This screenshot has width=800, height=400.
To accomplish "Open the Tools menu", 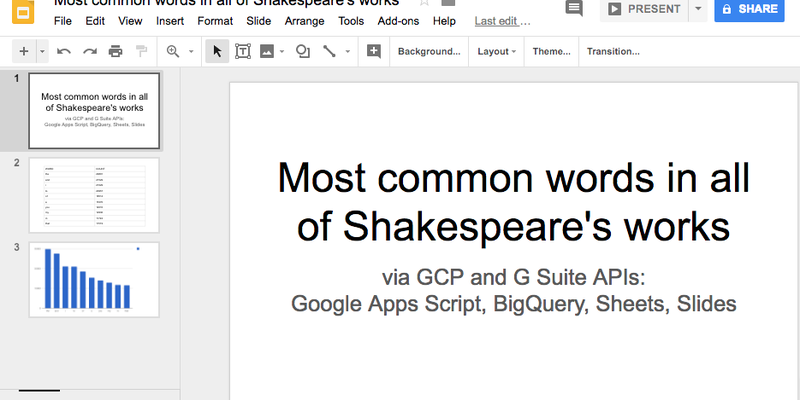I will click(x=351, y=21).
